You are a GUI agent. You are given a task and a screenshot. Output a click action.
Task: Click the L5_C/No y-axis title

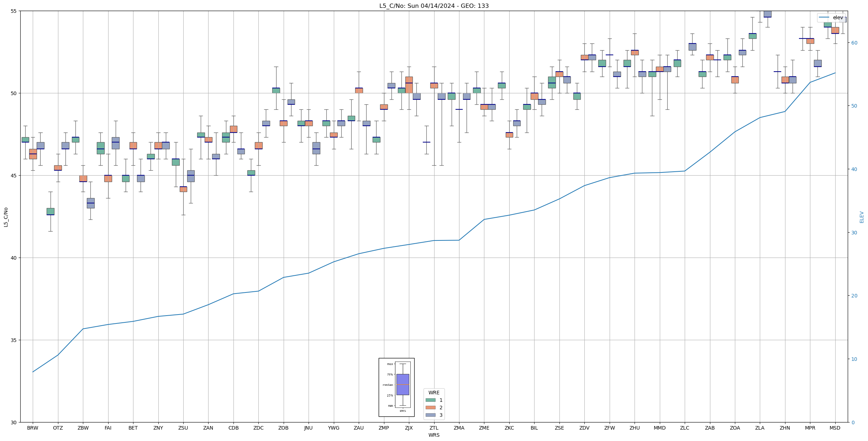point(6,217)
